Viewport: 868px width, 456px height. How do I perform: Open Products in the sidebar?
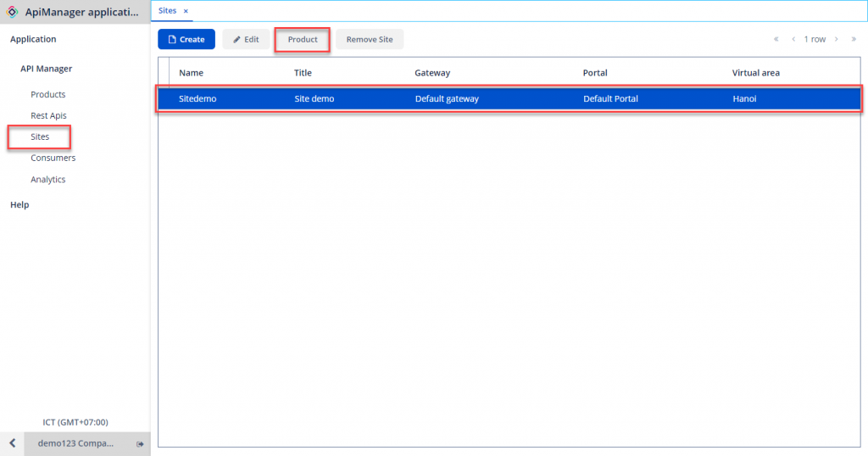point(48,94)
